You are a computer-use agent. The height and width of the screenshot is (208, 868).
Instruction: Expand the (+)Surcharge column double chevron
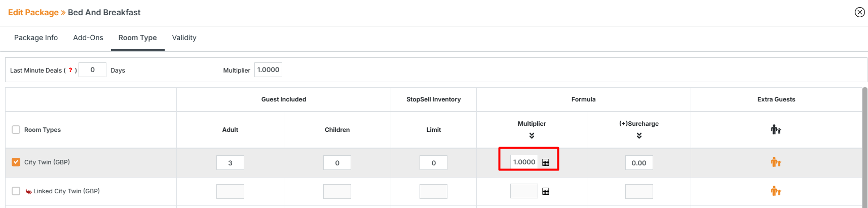[x=639, y=135]
